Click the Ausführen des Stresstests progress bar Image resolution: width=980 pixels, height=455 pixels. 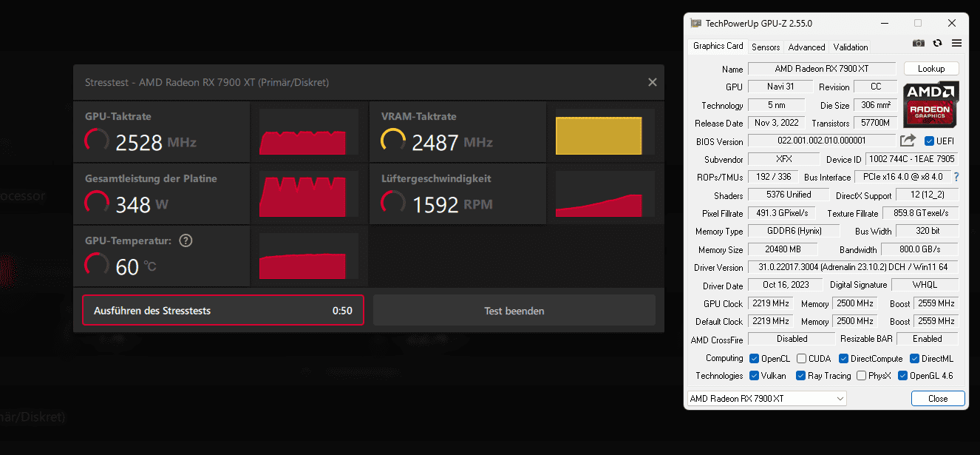click(x=223, y=311)
